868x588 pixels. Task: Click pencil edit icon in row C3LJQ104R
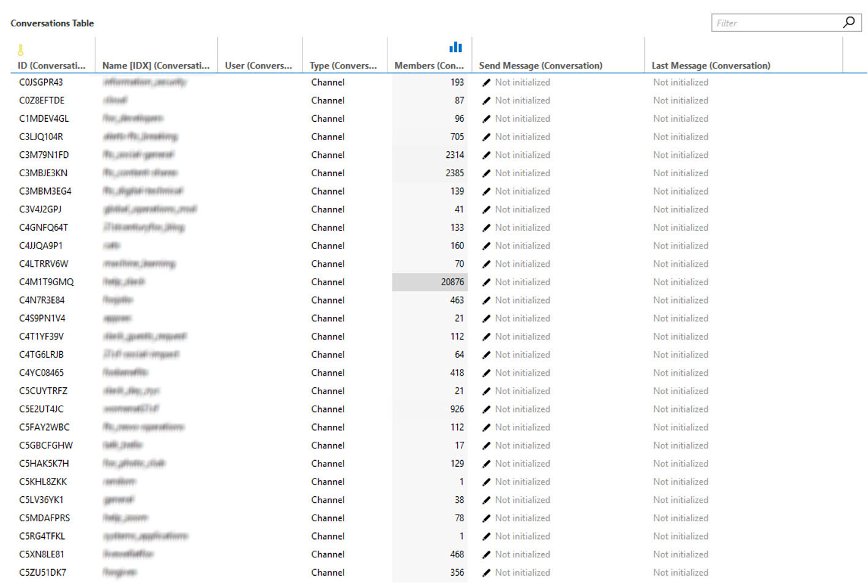point(486,136)
